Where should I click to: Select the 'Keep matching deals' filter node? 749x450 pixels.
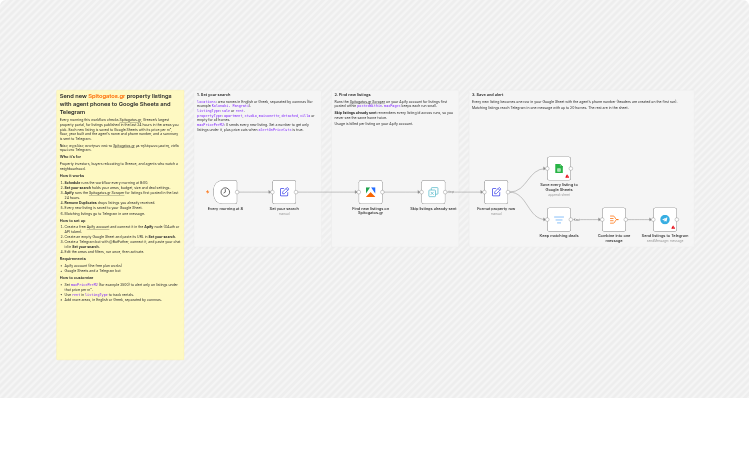click(559, 219)
